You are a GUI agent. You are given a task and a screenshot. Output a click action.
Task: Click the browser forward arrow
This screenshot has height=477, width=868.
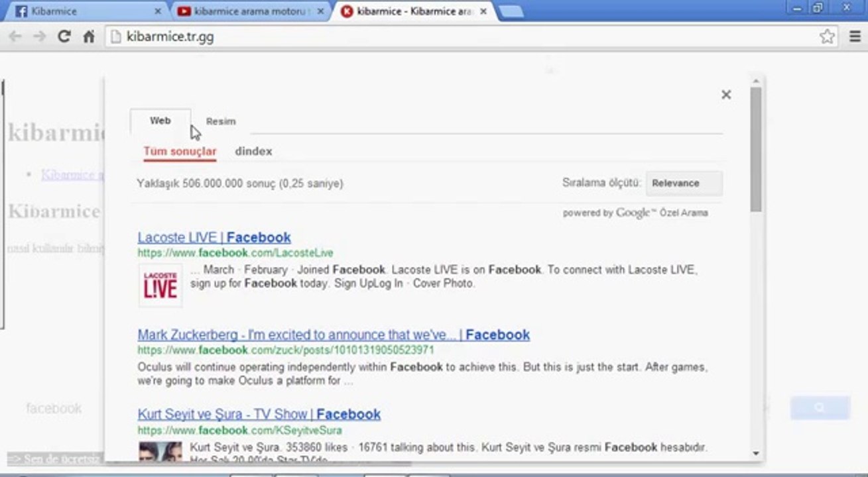click(39, 37)
